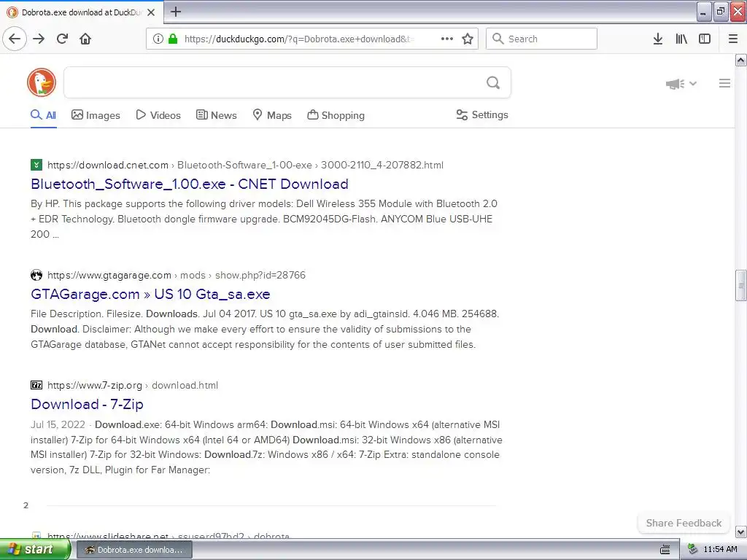Screen dimensions: 747x560
Task: Open Bluetooth_Software_1.00.exe - CNET Download result
Action: [190, 184]
